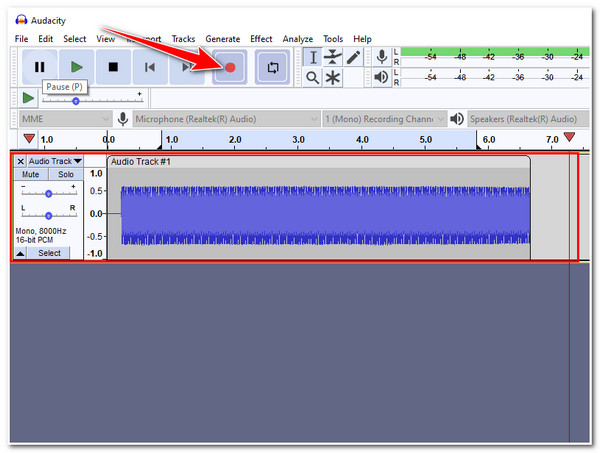
Task: Click the speaker icon in the device toolbar
Action: coord(457,119)
